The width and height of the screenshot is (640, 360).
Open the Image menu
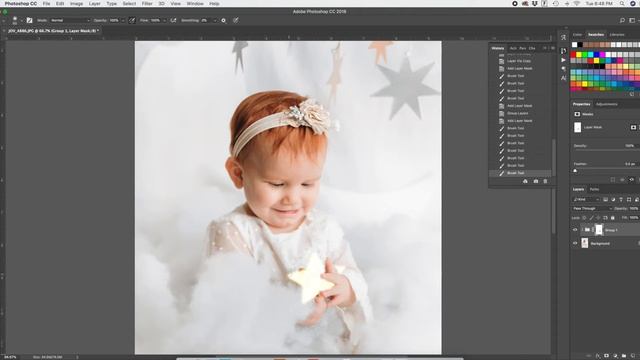pos(76,4)
